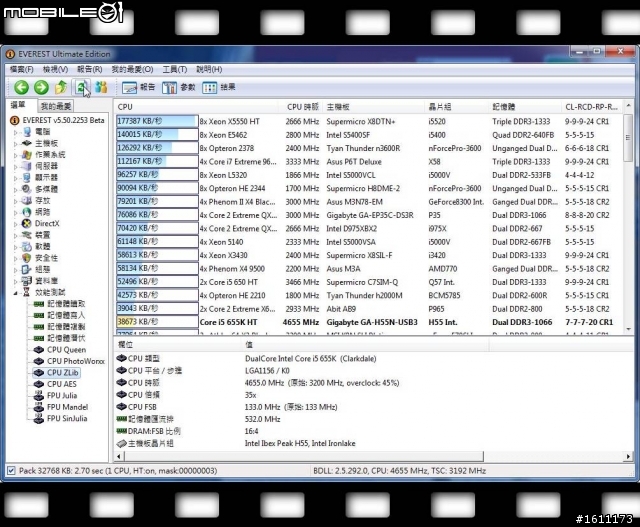640x527 pixels.
Task: Click the two-people users toolbar icon
Action: pyautogui.click(x=101, y=87)
